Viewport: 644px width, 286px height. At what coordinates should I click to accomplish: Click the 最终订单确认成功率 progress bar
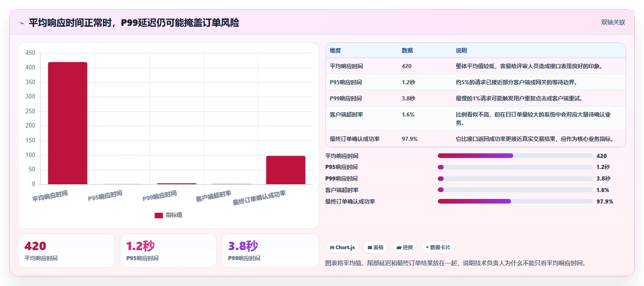(515, 201)
